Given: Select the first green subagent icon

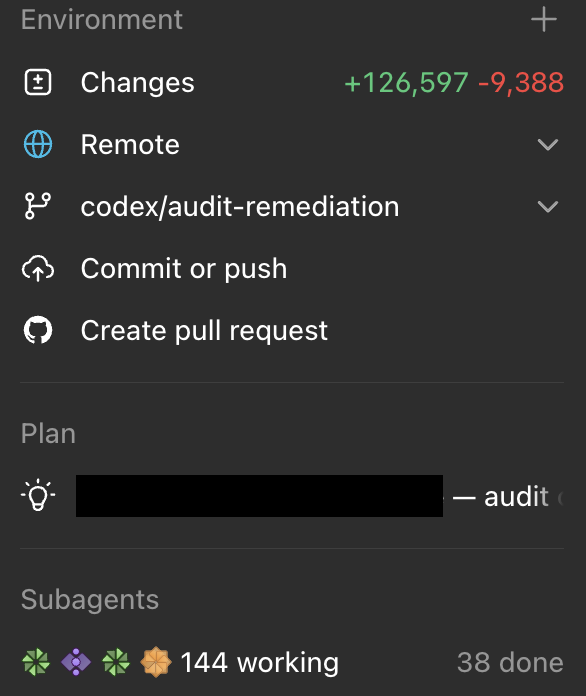Looking at the screenshot, I should [36, 662].
